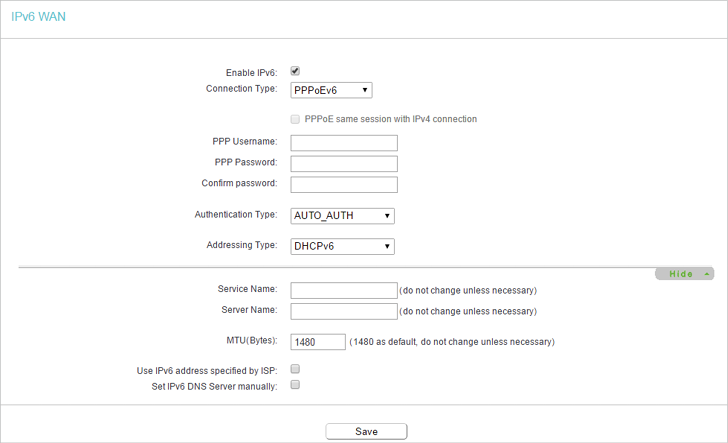The image size is (728, 443).
Task: Check Set IPv6 DNS Server manually
Action: 295,385
